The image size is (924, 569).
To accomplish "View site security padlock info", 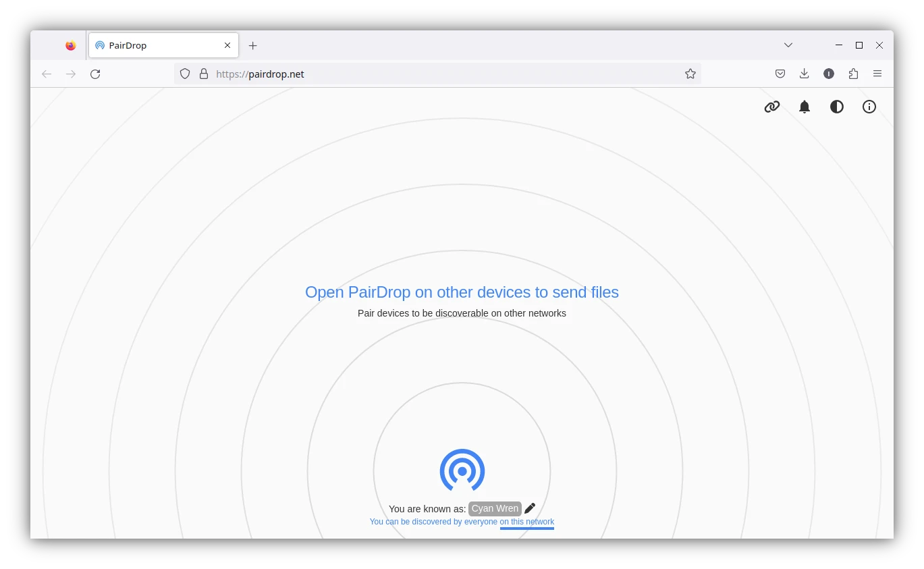I will pos(204,74).
